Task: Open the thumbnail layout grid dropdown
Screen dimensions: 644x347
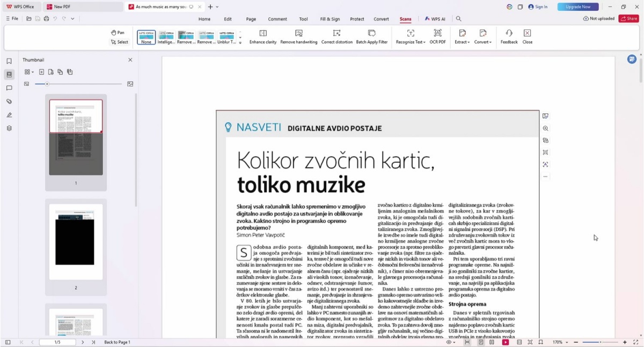Action: 28,72
